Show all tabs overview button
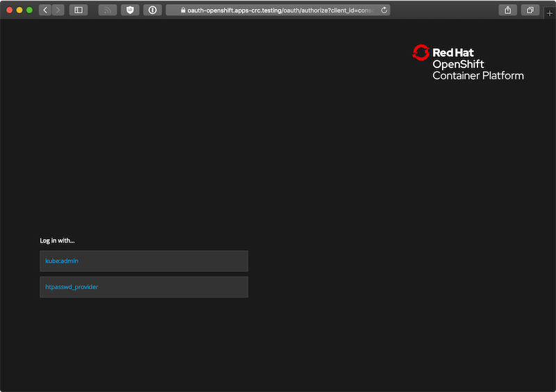Viewport: 556px width, 392px height. 530,10
